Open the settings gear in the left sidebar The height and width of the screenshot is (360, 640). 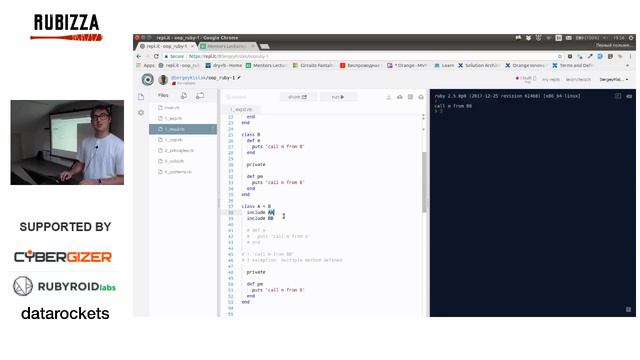tap(141, 113)
